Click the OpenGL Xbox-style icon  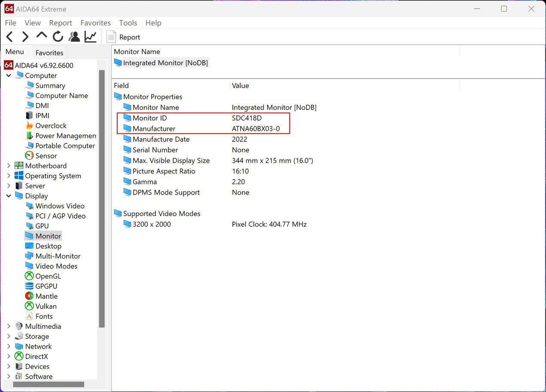29,276
